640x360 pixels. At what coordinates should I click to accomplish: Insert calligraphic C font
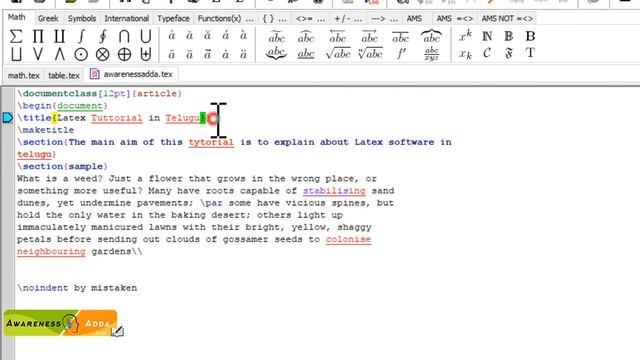coord(487,53)
